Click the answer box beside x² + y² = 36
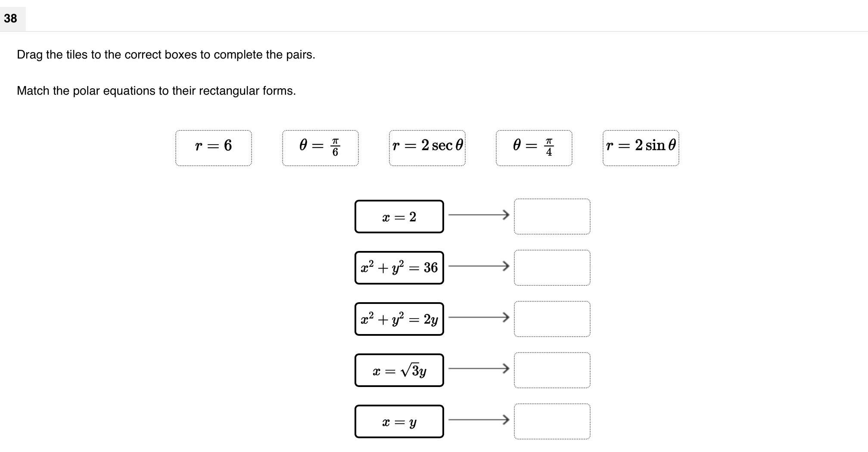Screen dimensions: 868x452 [552, 267]
